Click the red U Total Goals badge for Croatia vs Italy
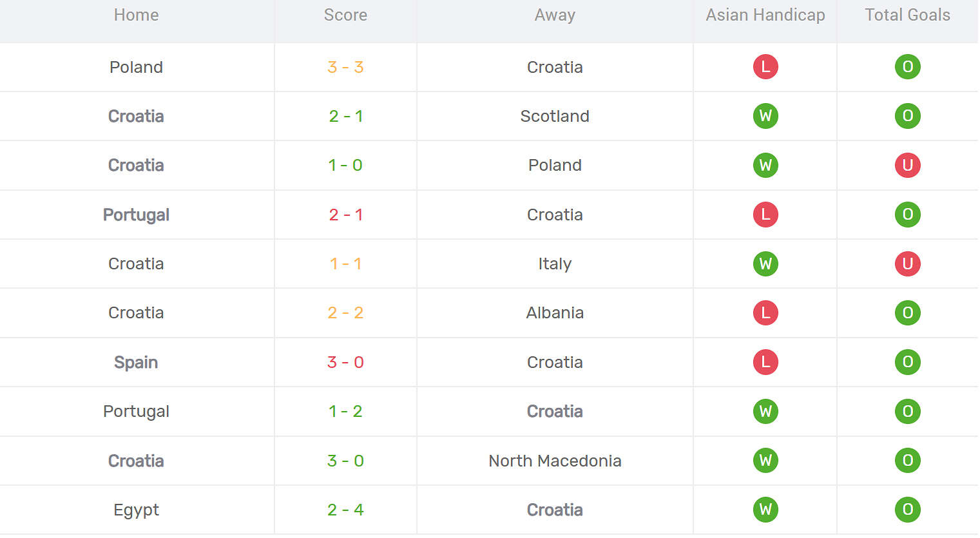Image resolution: width=980 pixels, height=538 pixels. point(907,264)
